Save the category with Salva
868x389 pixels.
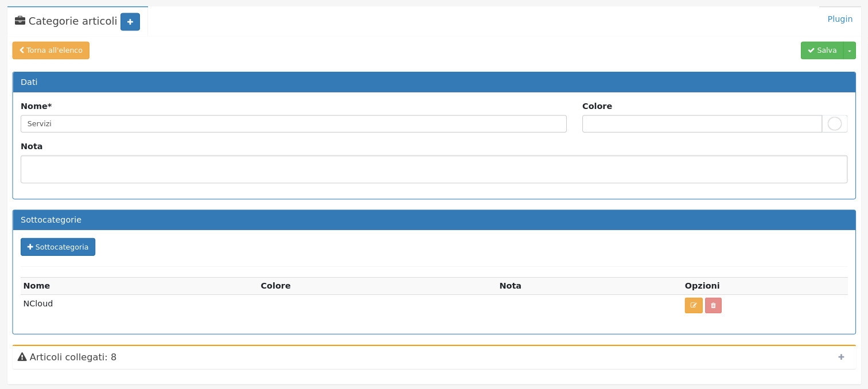pos(822,50)
